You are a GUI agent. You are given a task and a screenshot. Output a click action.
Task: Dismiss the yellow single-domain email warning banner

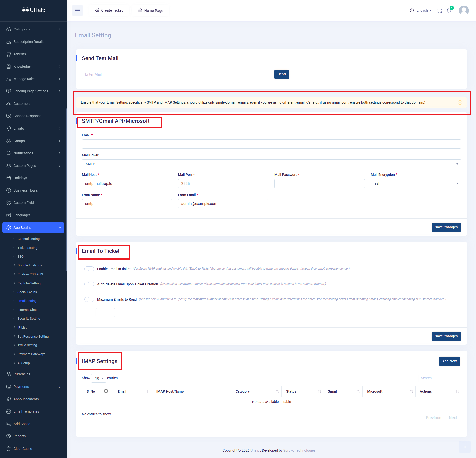click(460, 103)
